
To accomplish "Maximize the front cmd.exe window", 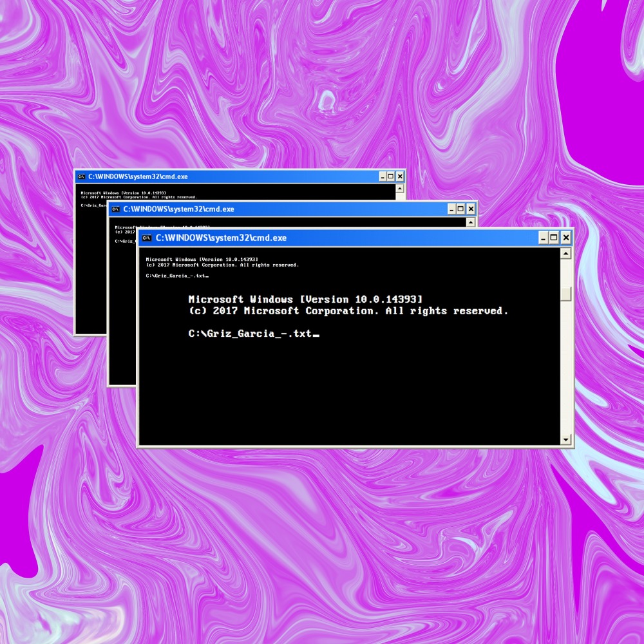I will (x=554, y=238).
